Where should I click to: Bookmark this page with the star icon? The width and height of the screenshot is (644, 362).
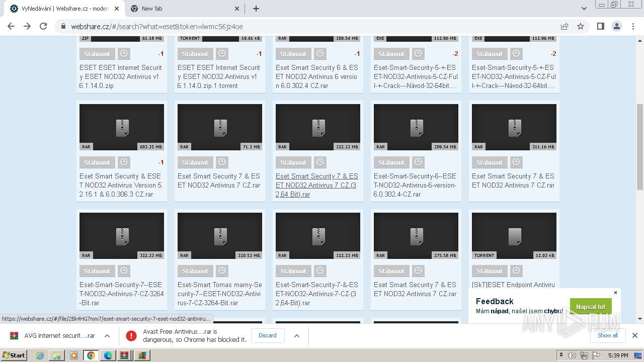[x=581, y=26]
